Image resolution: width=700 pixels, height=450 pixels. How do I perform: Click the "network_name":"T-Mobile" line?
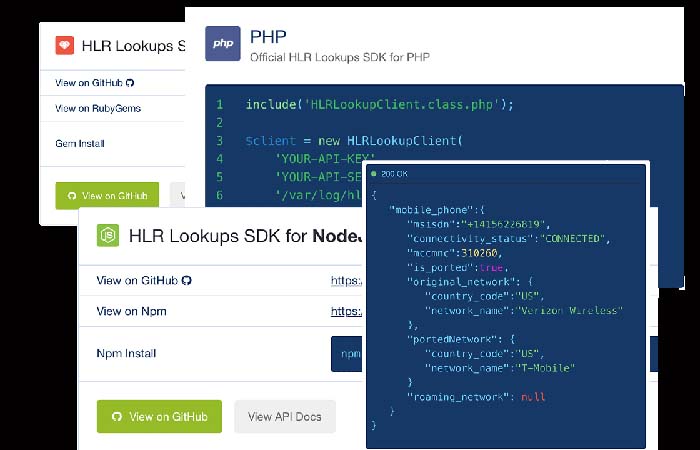click(500, 368)
